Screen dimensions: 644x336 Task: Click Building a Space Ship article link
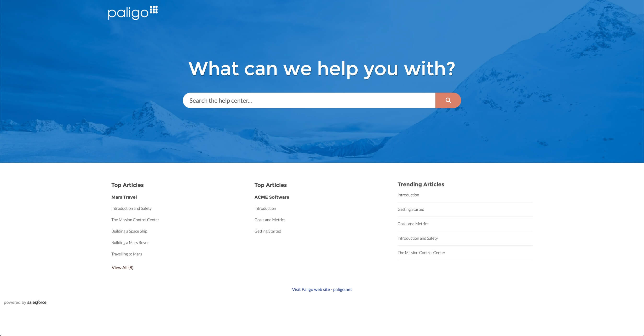[129, 231]
